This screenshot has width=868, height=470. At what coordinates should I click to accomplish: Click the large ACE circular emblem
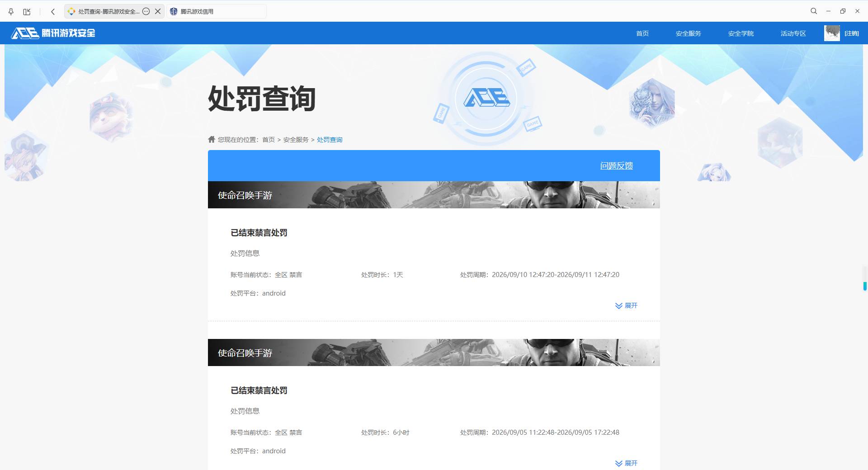click(x=486, y=98)
